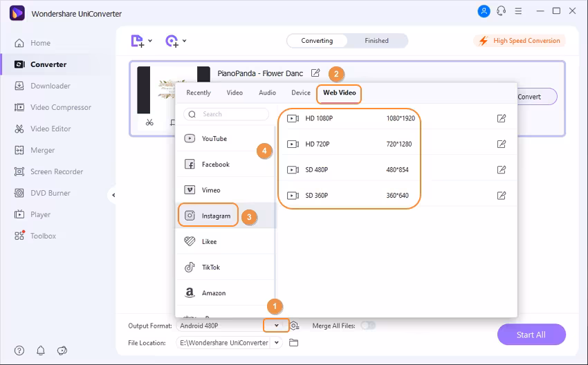Switch to the Recently tab
This screenshot has height=365, width=588.
(199, 93)
